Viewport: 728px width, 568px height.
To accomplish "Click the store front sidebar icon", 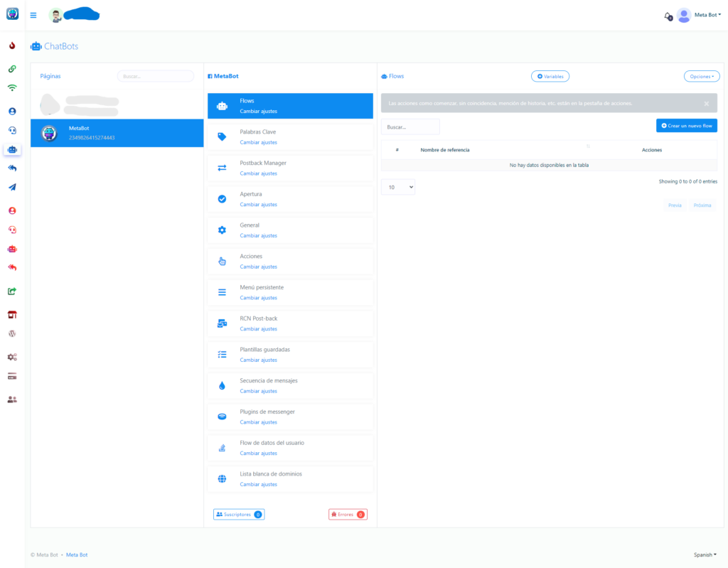I will 12,314.
